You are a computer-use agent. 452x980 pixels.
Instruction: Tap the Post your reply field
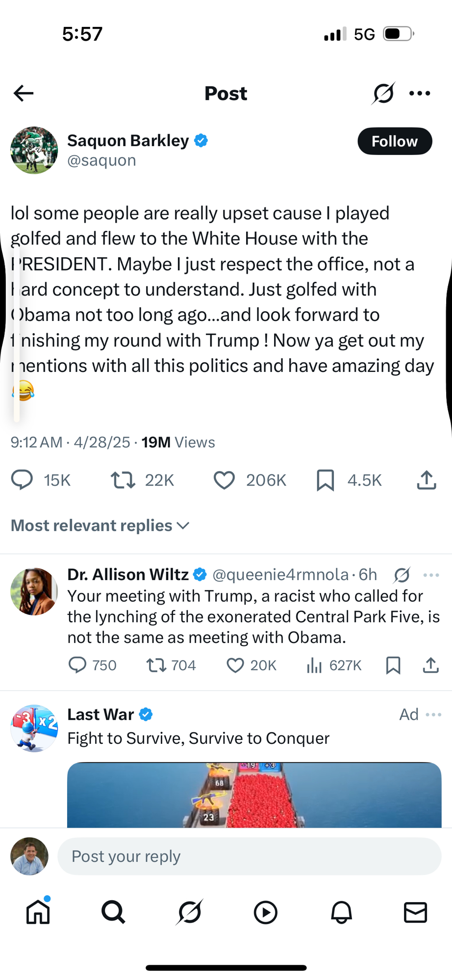[249, 856]
